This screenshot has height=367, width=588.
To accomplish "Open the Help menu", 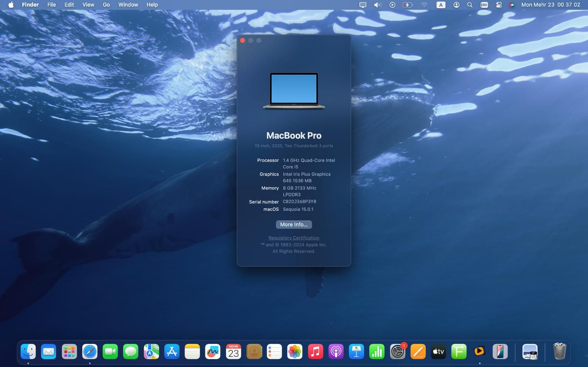I will 152,5.
